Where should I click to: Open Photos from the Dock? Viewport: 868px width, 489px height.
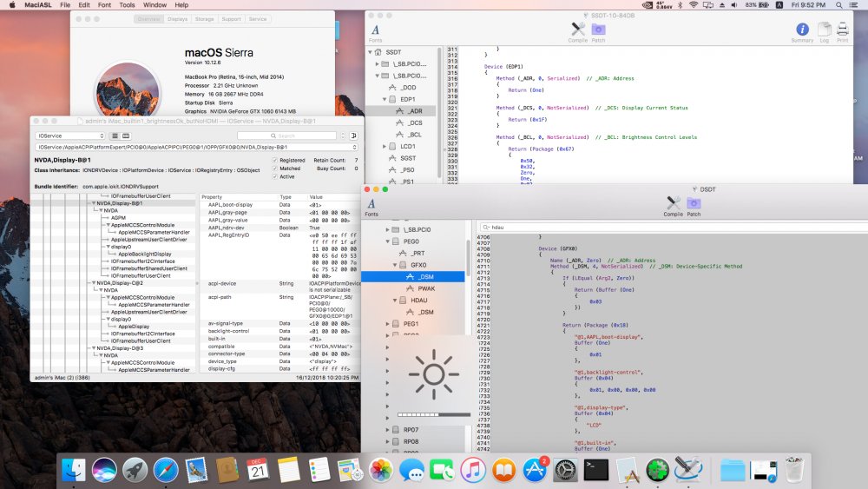tap(381, 470)
